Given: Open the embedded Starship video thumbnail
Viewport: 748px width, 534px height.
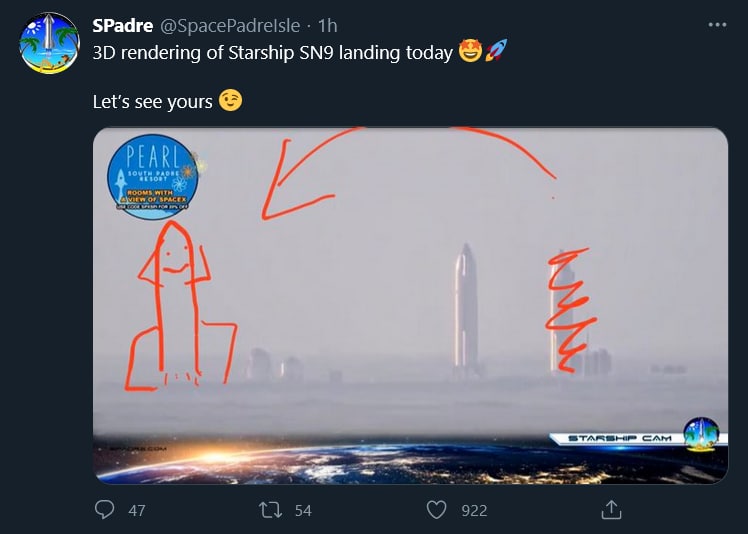Looking at the screenshot, I should tap(410, 305).
